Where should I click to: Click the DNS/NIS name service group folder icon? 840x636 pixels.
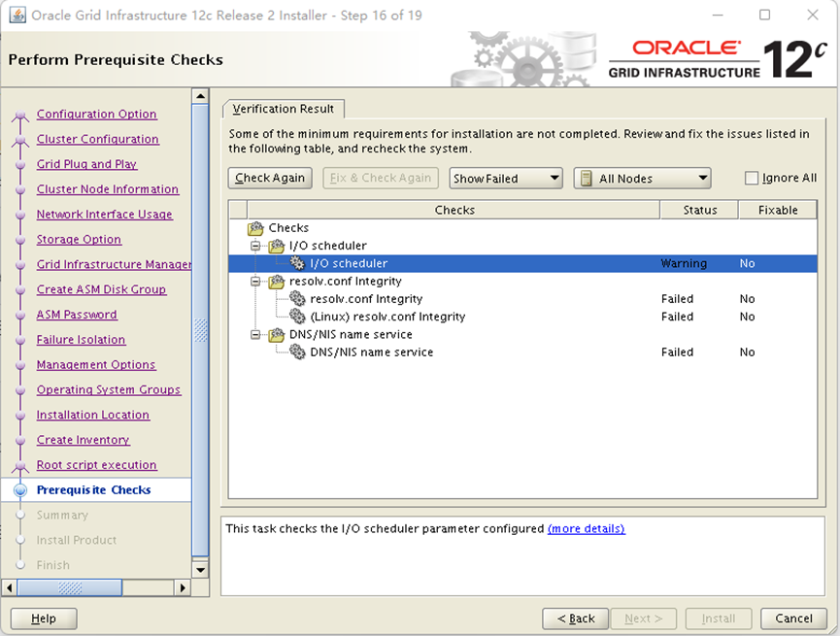[277, 334]
